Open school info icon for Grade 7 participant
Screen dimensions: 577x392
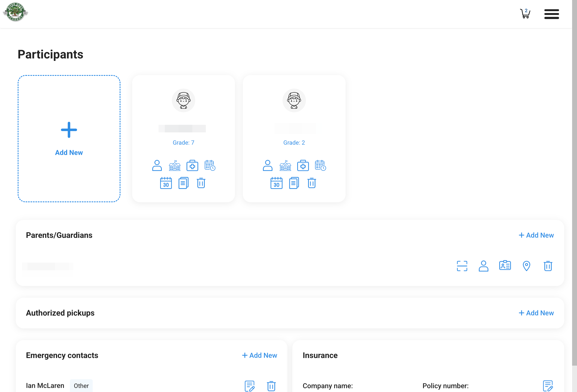175,165
